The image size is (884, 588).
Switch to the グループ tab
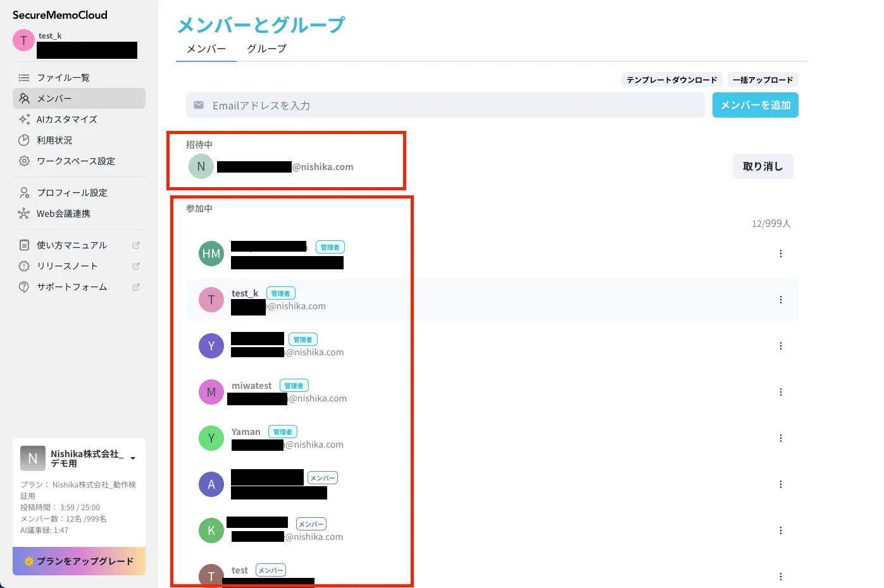[x=266, y=49]
